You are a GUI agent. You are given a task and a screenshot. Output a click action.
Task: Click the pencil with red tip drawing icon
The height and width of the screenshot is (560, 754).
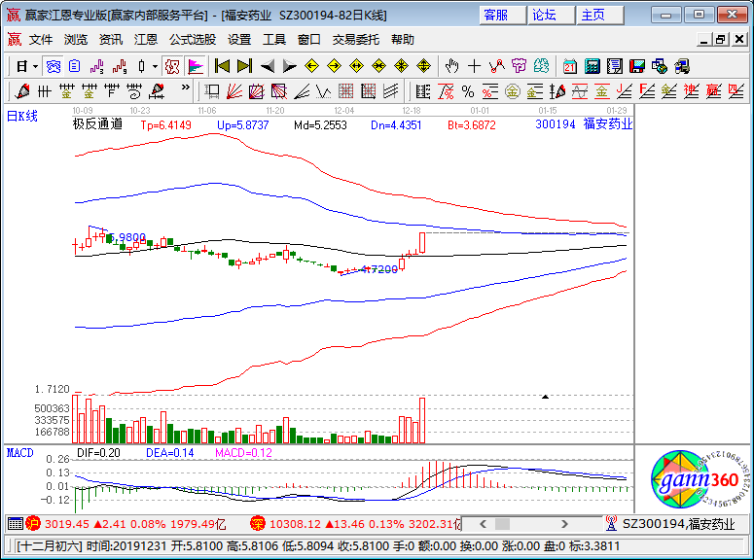tap(22, 90)
